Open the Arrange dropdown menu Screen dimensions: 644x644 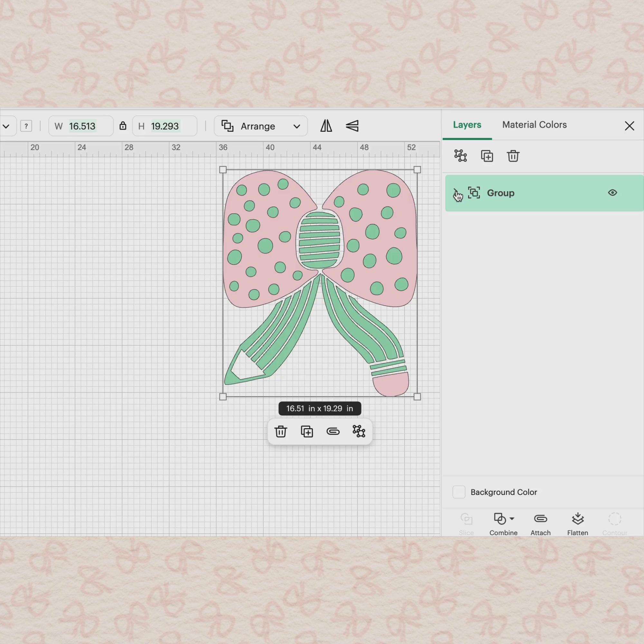click(x=261, y=126)
